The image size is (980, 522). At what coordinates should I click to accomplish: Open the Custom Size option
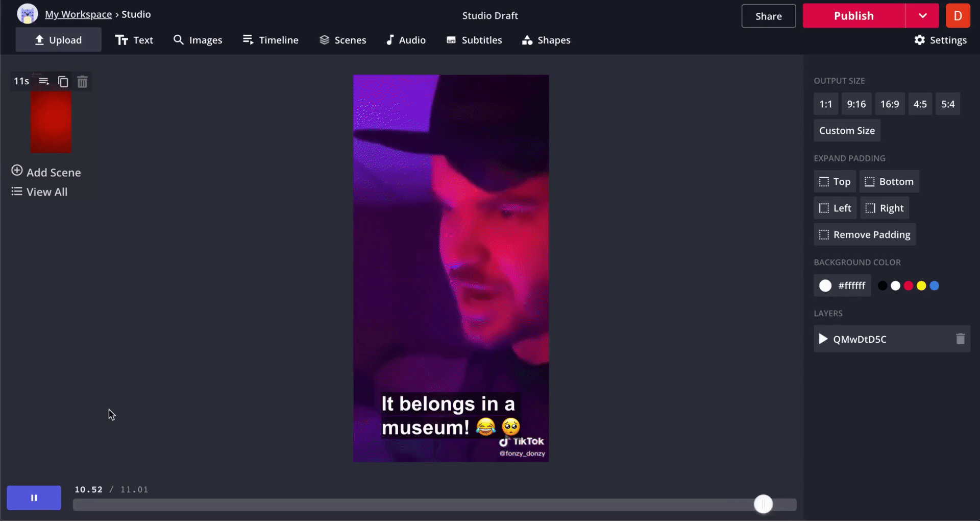click(x=847, y=131)
